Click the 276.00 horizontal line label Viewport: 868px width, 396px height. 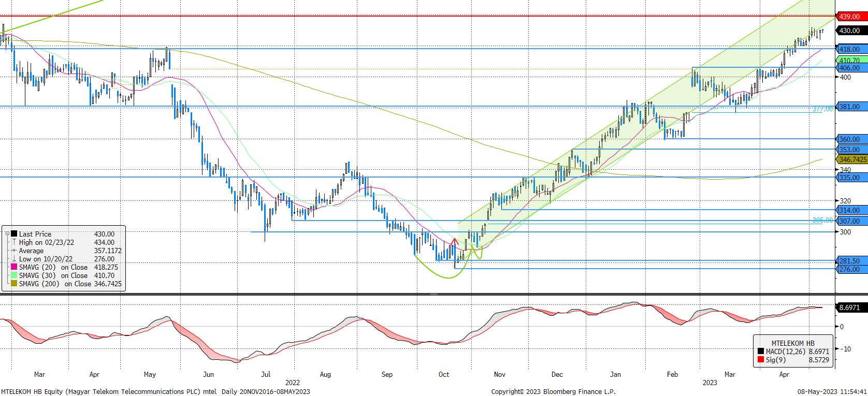point(852,269)
